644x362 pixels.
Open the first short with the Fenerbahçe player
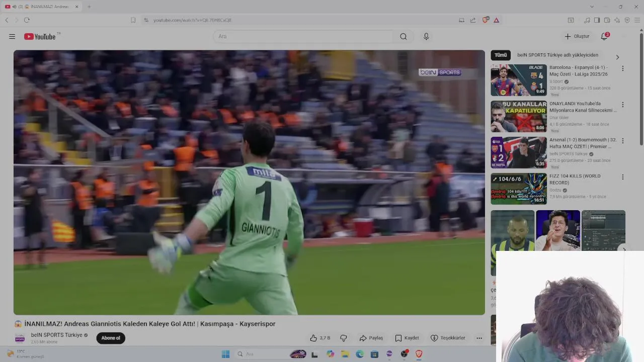513,243
